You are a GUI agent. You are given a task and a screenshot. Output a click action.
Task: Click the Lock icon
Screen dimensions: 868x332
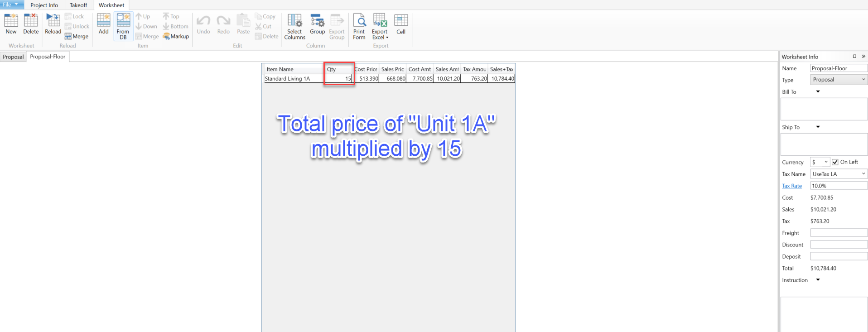(74, 16)
